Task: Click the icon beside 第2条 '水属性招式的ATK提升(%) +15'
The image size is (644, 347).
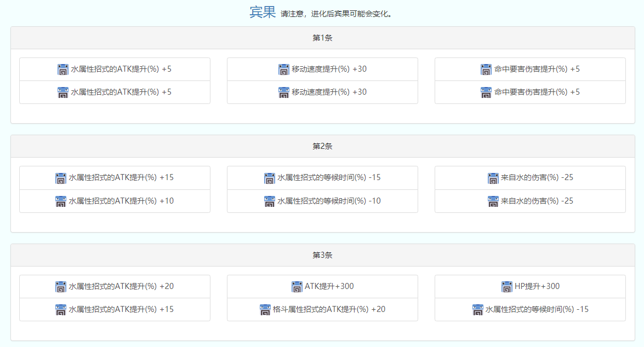Action: pos(61,178)
